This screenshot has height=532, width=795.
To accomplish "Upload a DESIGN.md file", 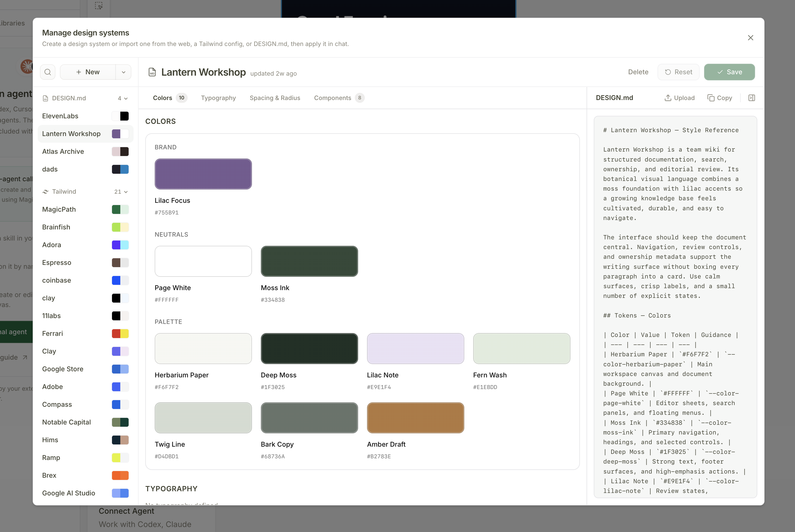I will 680,98.
